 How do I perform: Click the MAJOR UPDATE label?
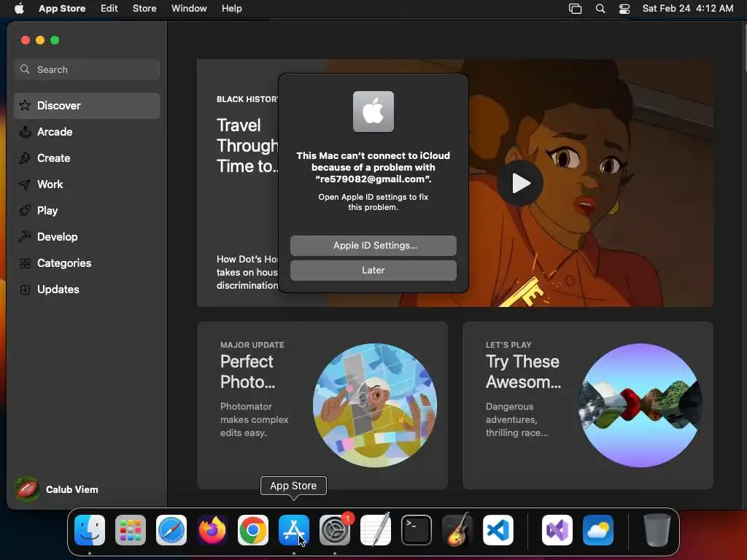click(252, 345)
